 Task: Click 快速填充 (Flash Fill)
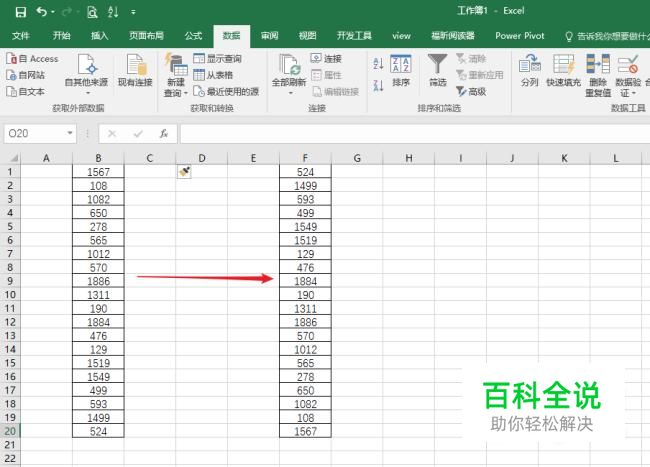[x=563, y=70]
